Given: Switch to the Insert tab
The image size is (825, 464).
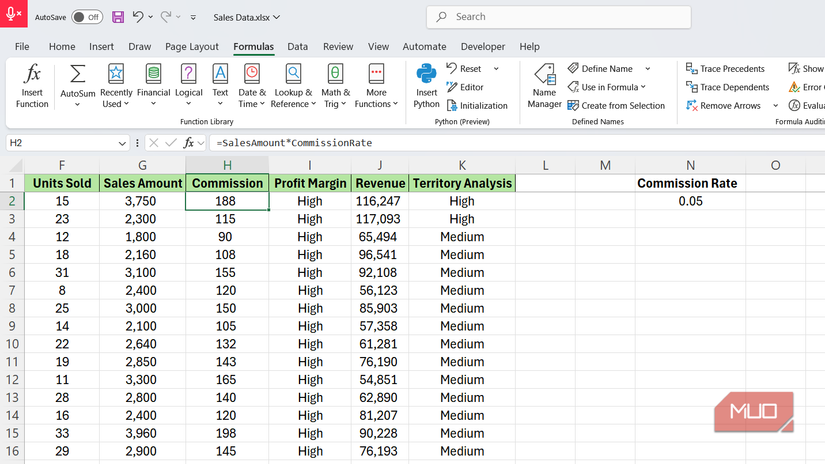Looking at the screenshot, I should 102,46.
